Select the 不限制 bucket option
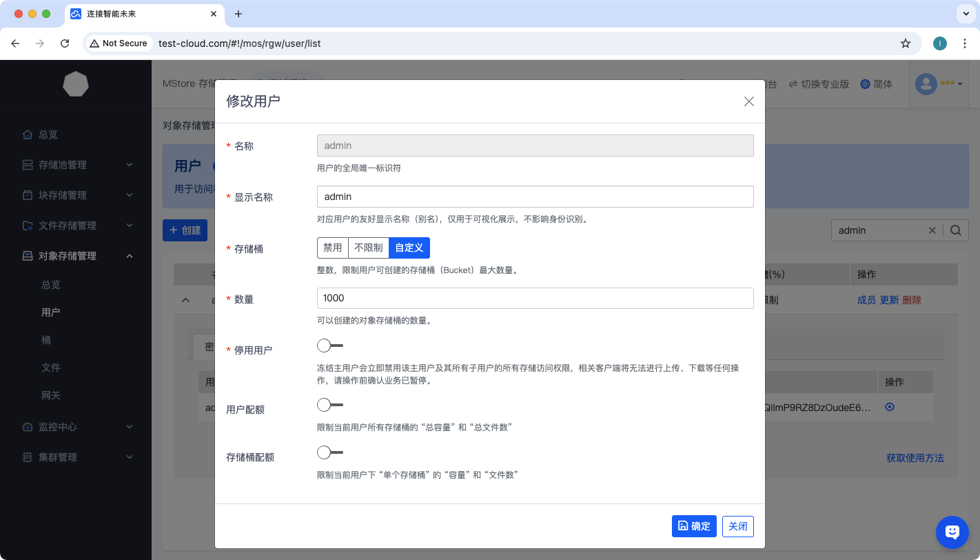Viewport: 980px width, 560px height. [369, 248]
